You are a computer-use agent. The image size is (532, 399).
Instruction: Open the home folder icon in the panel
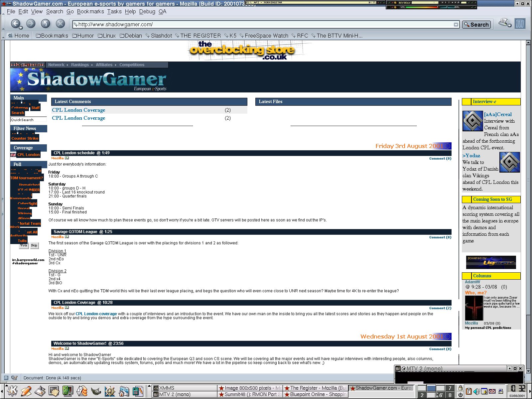124,391
